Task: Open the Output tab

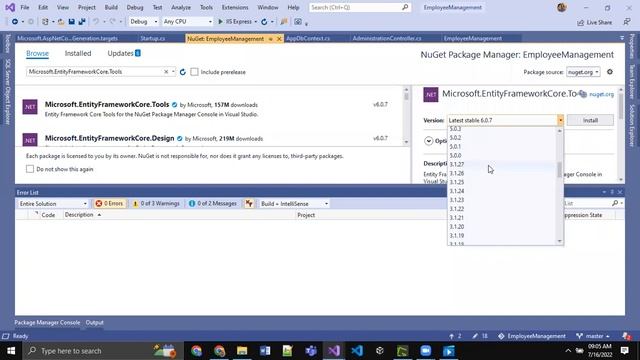Action: [x=94, y=322]
